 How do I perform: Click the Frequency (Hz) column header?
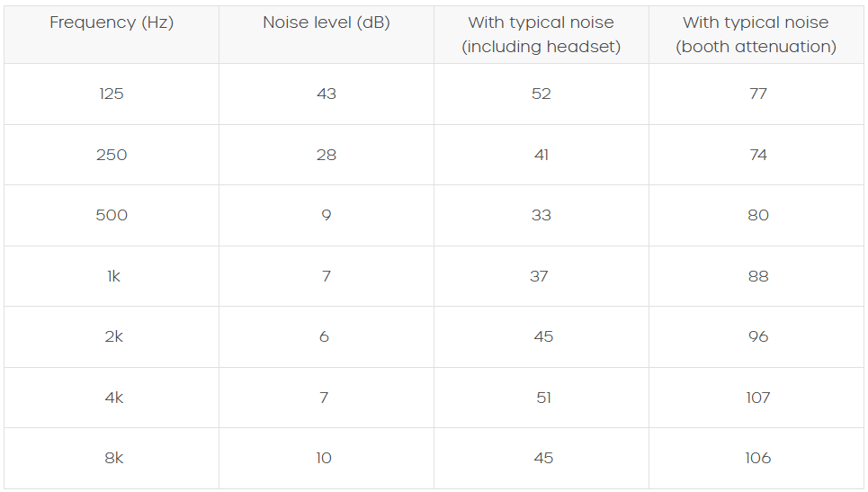tap(112, 23)
